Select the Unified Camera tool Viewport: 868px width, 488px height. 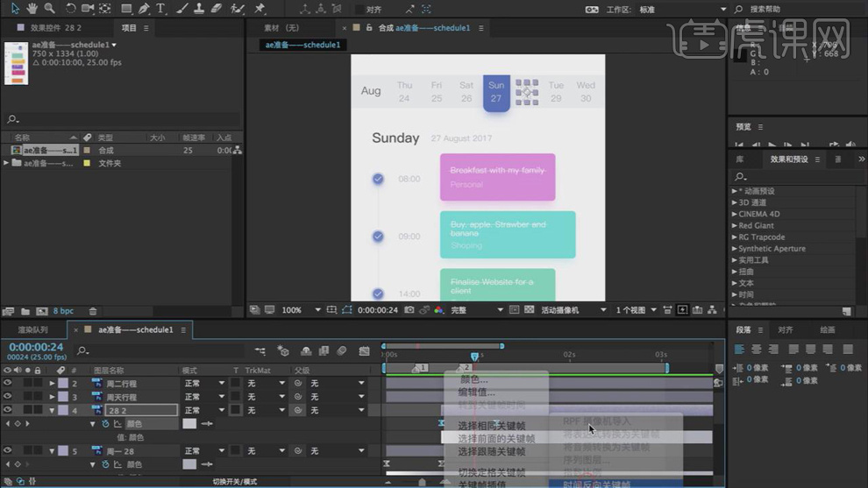tap(88, 8)
